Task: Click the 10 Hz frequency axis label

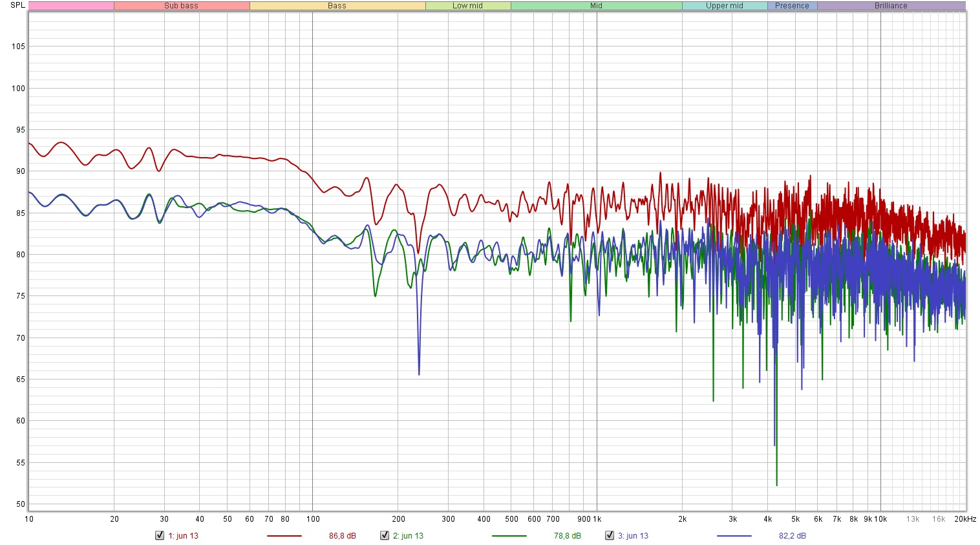Action: point(29,519)
